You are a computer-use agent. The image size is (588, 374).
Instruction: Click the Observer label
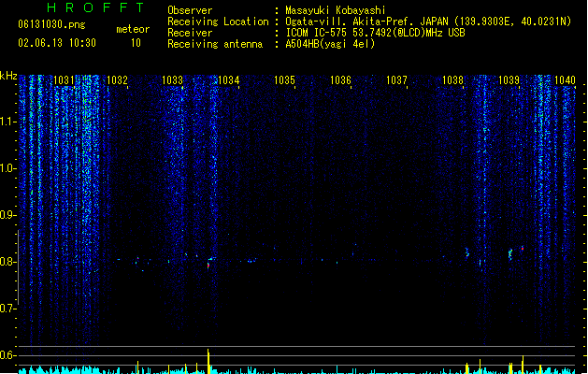click(x=190, y=10)
